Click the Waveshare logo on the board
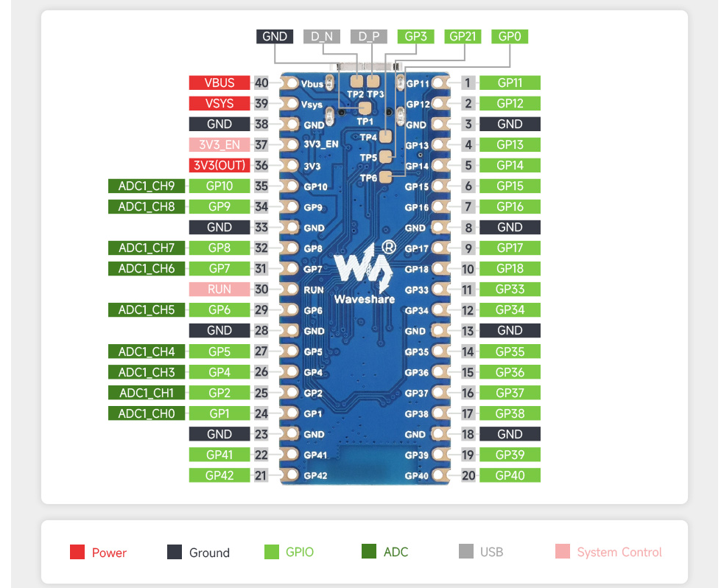Viewport: 724px width, 588px height. click(365, 273)
